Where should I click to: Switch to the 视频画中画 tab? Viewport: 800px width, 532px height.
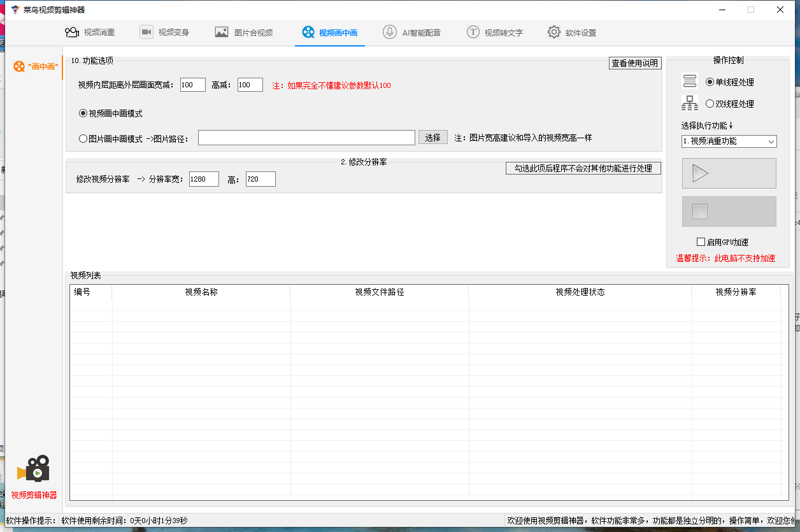coord(330,32)
